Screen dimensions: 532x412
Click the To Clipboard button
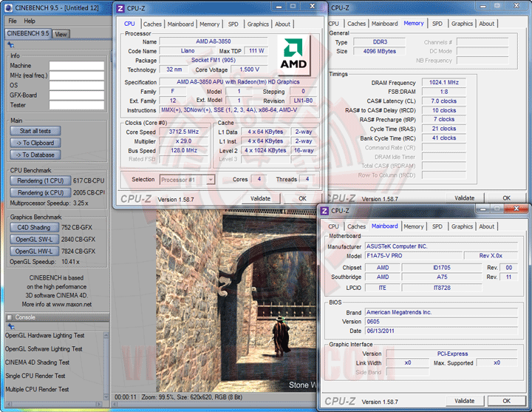point(35,143)
